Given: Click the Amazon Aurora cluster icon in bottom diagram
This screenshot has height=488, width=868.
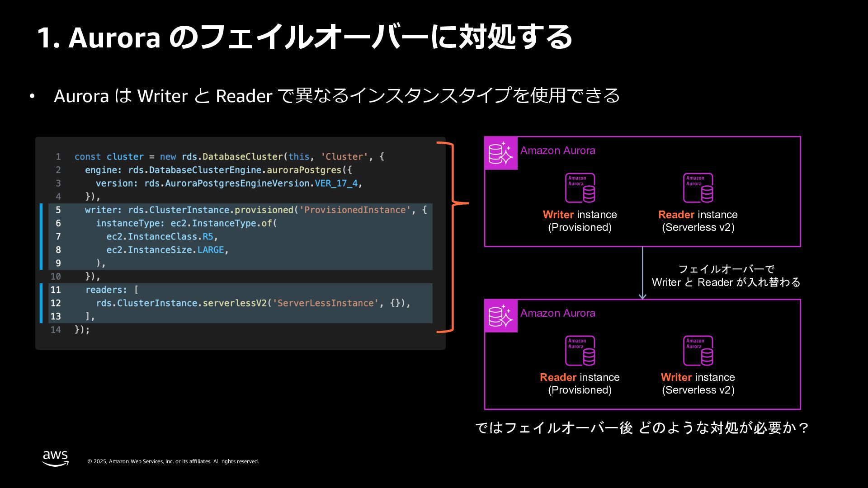Looking at the screenshot, I should point(501,316).
